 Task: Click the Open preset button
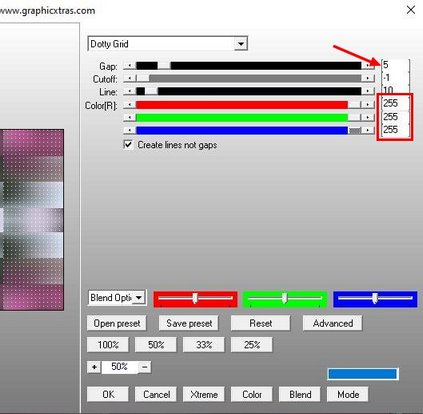pos(117,323)
